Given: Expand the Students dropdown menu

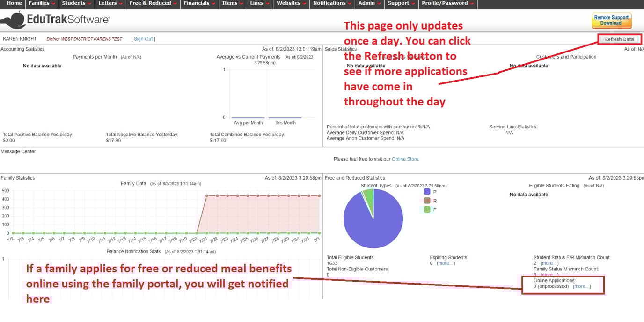Looking at the screenshot, I should click(76, 3).
